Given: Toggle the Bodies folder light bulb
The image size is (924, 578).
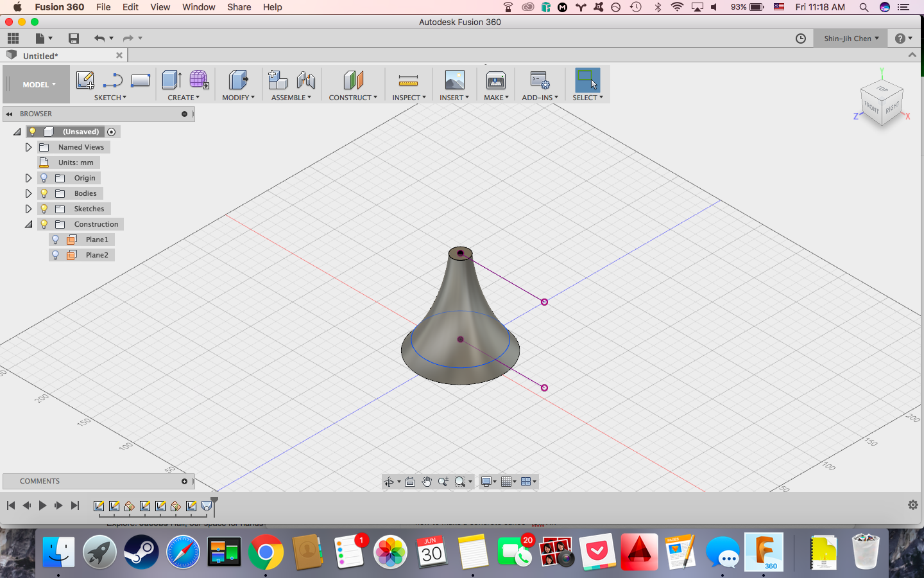Looking at the screenshot, I should (44, 193).
